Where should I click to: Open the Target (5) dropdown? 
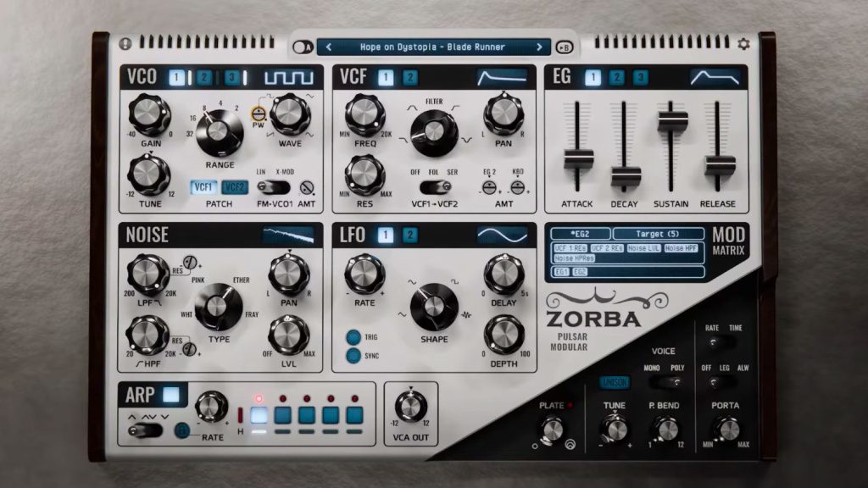point(658,234)
